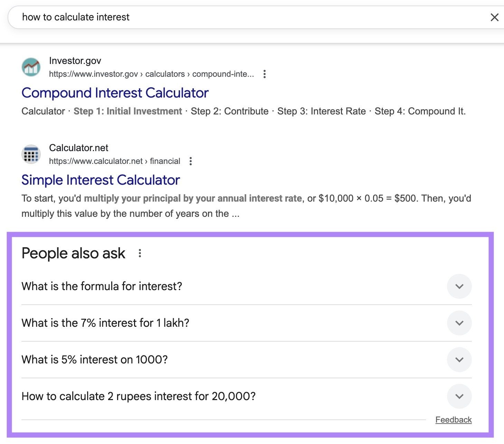Expand 'What is the 7% interest for 1 lakh?'
The image size is (504, 444).
459,323
